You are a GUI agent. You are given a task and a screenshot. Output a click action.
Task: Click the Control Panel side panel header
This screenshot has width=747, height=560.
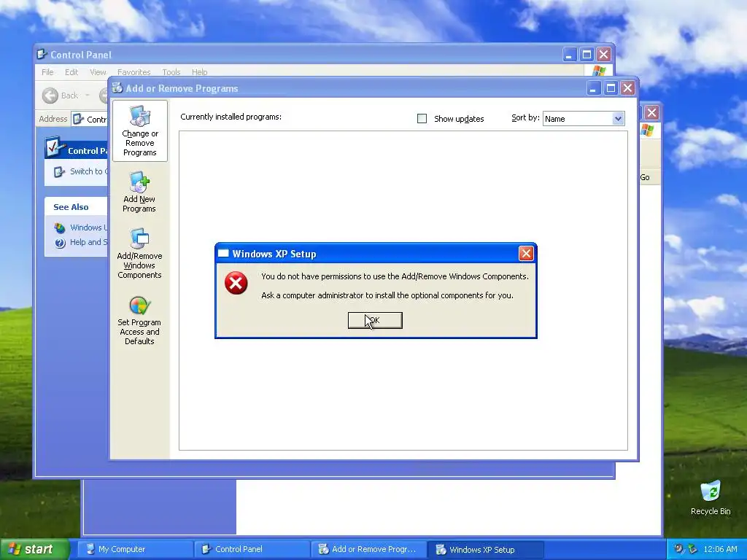pos(76,149)
